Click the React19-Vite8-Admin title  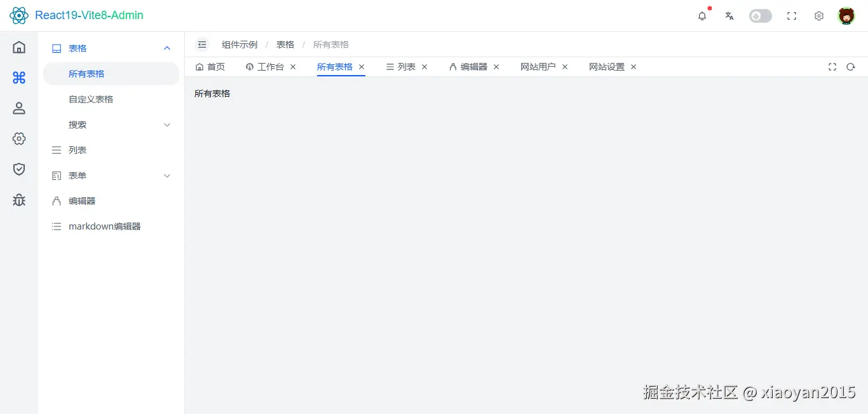89,15
